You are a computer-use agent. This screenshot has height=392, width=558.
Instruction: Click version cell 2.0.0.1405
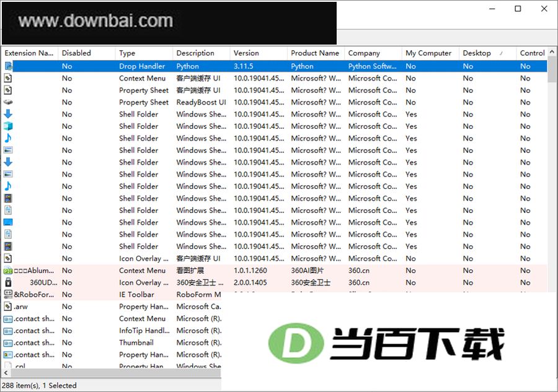pos(250,282)
